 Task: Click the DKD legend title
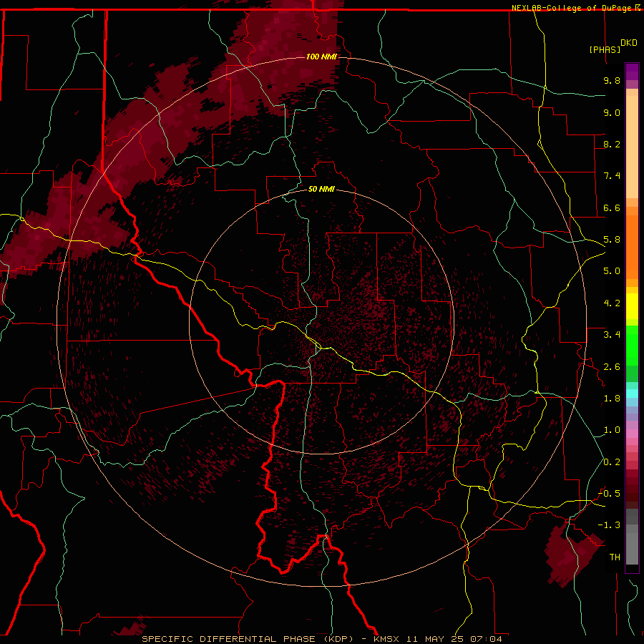click(x=628, y=43)
